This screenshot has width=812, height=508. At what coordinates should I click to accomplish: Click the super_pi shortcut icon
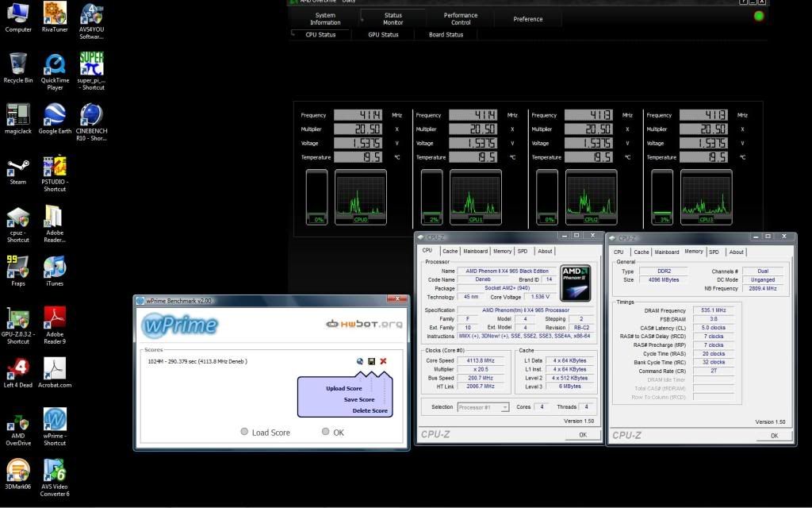point(92,71)
